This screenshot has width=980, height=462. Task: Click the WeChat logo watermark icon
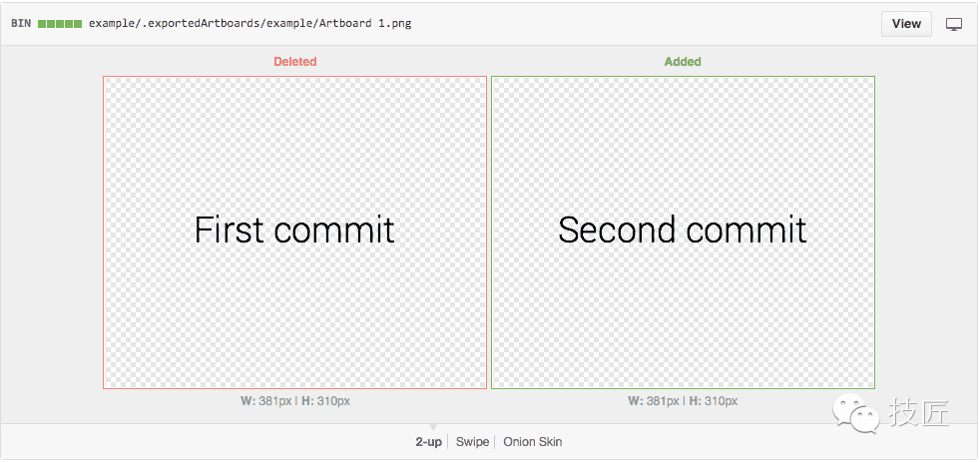[855, 413]
